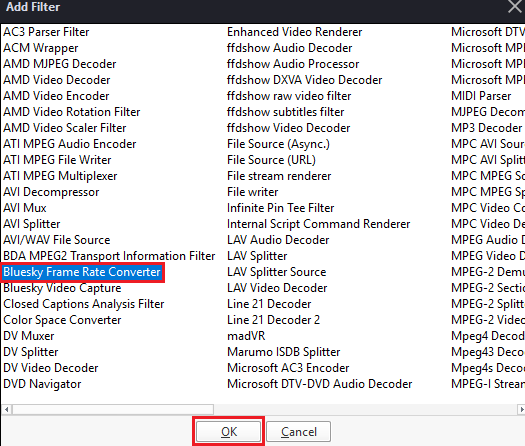Image resolution: width=525 pixels, height=446 pixels.
Task: Select Bluesky Video Capture
Action: 62,288
